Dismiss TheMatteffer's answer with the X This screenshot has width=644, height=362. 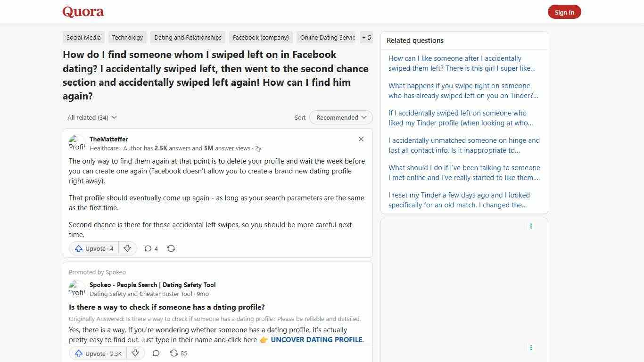tap(361, 139)
